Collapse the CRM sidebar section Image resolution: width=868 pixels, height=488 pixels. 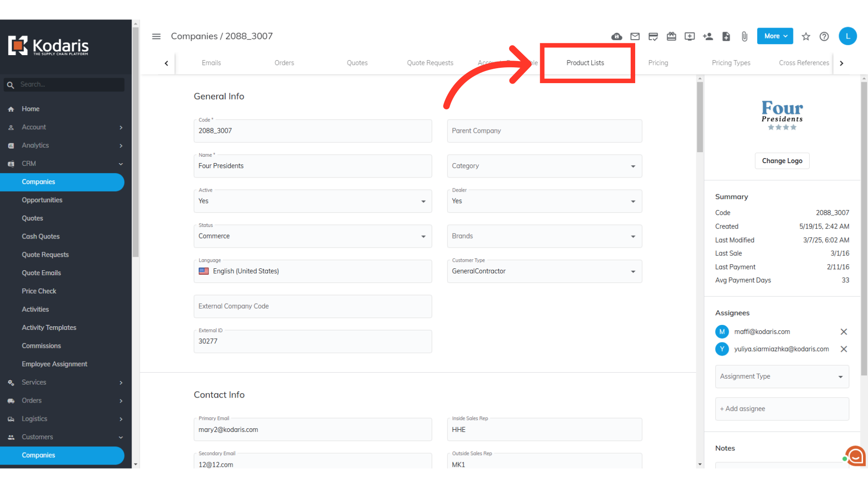tap(121, 164)
